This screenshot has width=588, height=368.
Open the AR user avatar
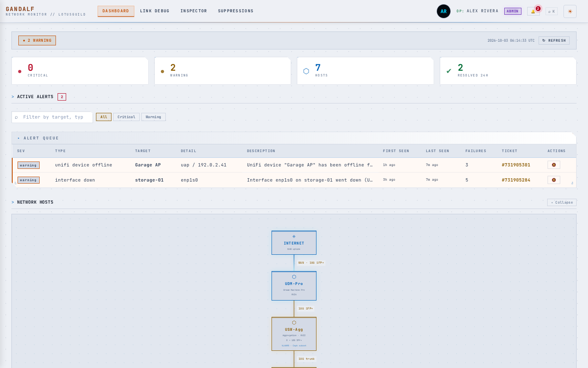(x=443, y=11)
